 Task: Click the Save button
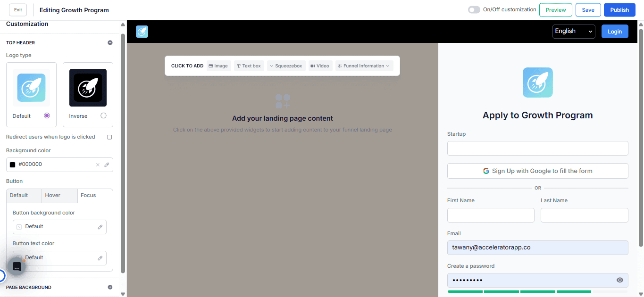click(x=588, y=10)
